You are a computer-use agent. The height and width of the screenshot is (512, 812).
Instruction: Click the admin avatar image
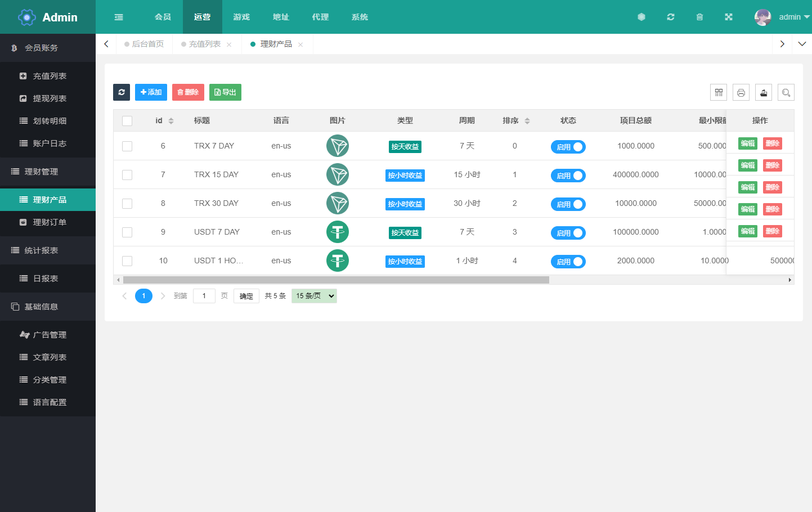(763, 17)
